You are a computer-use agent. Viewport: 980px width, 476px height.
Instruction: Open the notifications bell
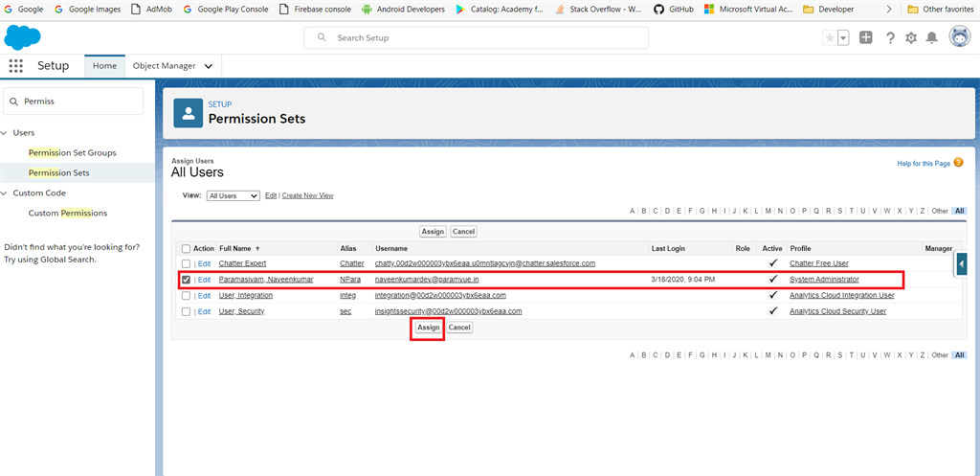pyautogui.click(x=932, y=38)
